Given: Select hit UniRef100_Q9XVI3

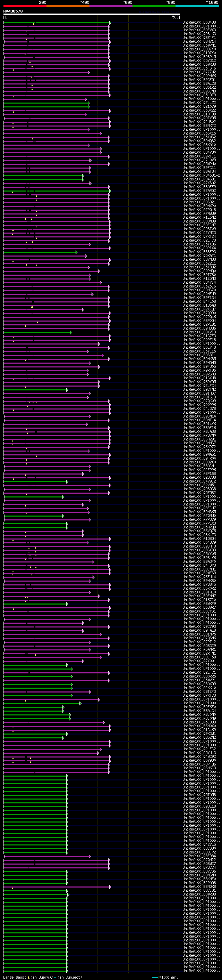Looking at the screenshot, I should point(199,332).
